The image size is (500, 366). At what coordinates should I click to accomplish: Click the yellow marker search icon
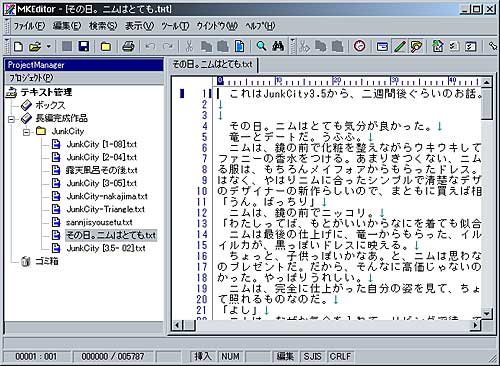(x=416, y=46)
